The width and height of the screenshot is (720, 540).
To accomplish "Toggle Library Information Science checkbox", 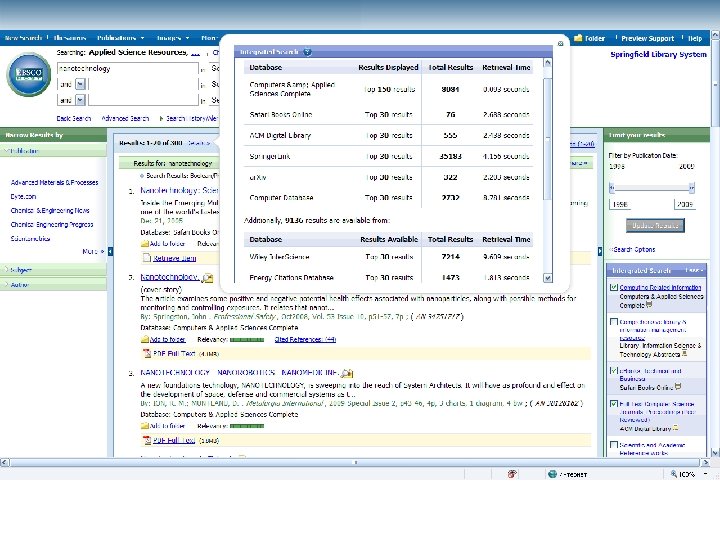I will (613, 322).
